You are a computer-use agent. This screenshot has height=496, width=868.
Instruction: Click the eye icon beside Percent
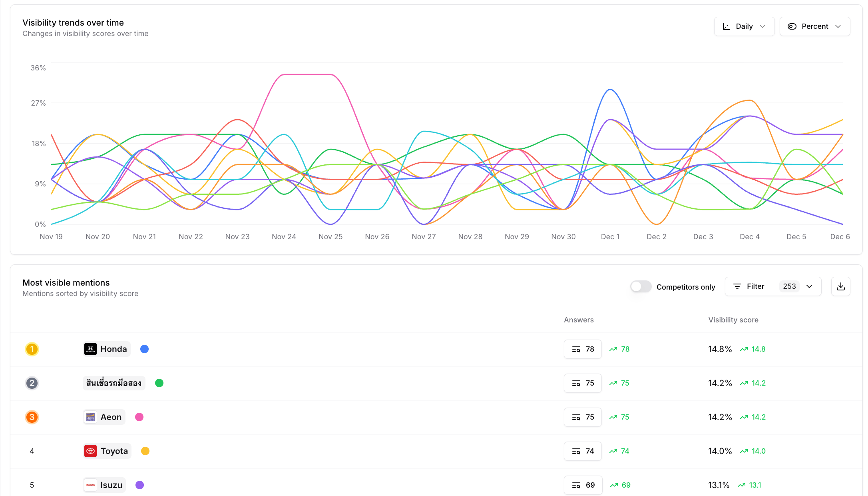[792, 26]
